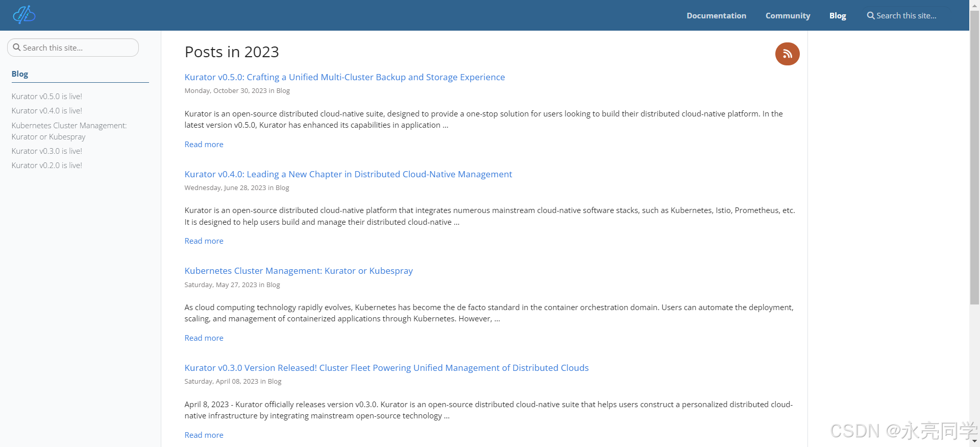
Task: Open the Documentation menu item
Action: [716, 15]
